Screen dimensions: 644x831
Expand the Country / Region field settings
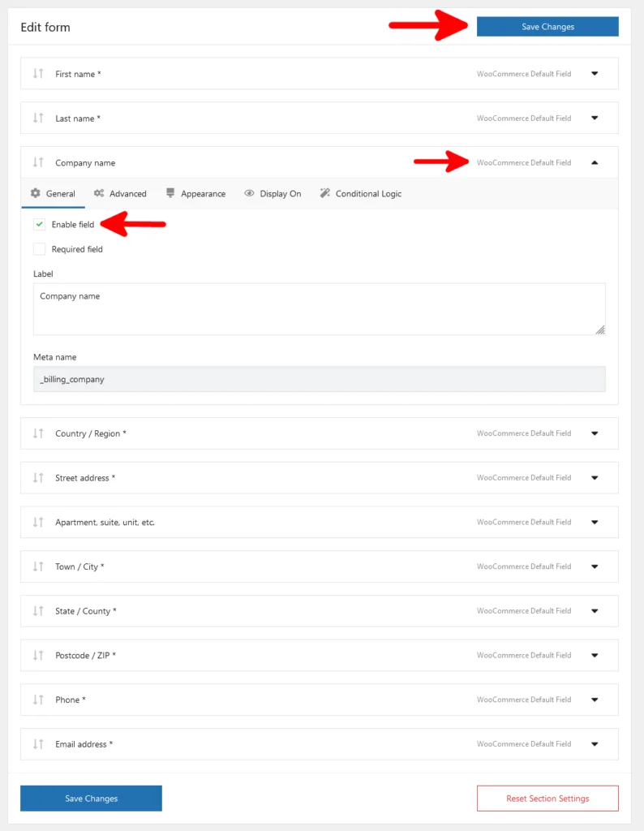[595, 433]
